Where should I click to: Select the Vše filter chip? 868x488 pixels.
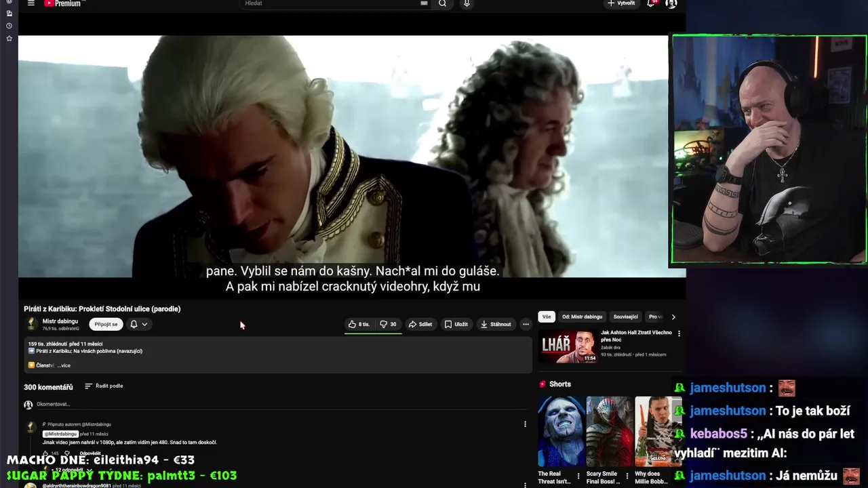click(547, 317)
